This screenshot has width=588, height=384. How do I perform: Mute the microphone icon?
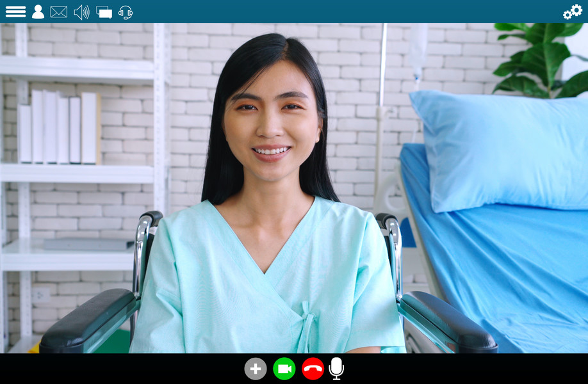click(336, 369)
